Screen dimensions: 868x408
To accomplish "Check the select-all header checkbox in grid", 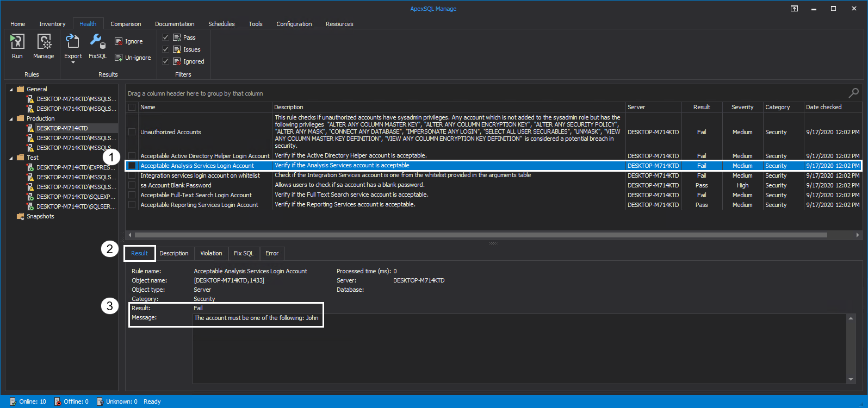I will [132, 108].
